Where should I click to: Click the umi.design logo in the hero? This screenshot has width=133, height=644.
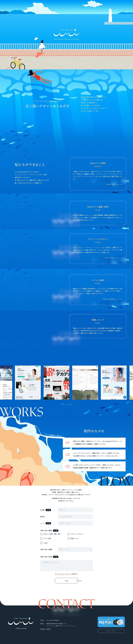click(66, 33)
